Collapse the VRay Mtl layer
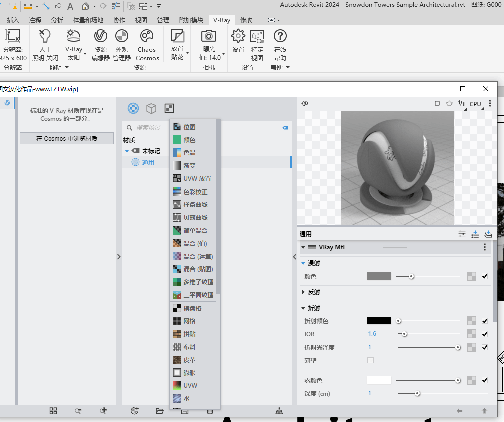 tap(303, 247)
